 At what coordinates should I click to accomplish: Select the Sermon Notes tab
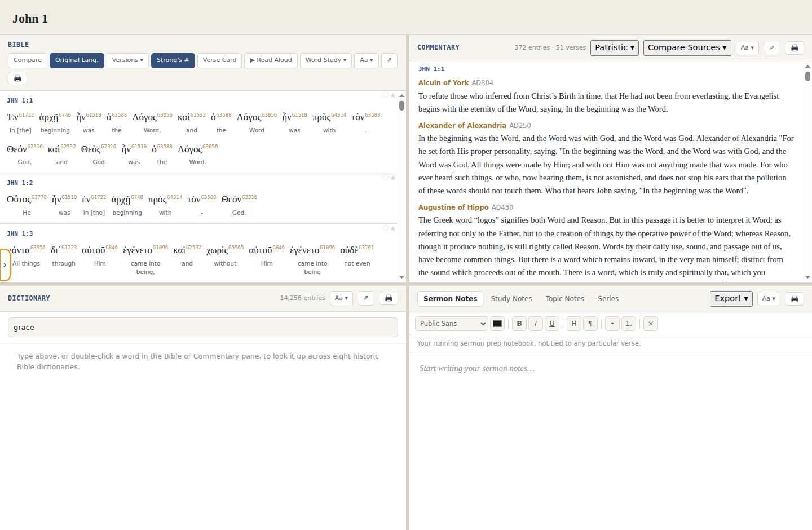pos(450,299)
